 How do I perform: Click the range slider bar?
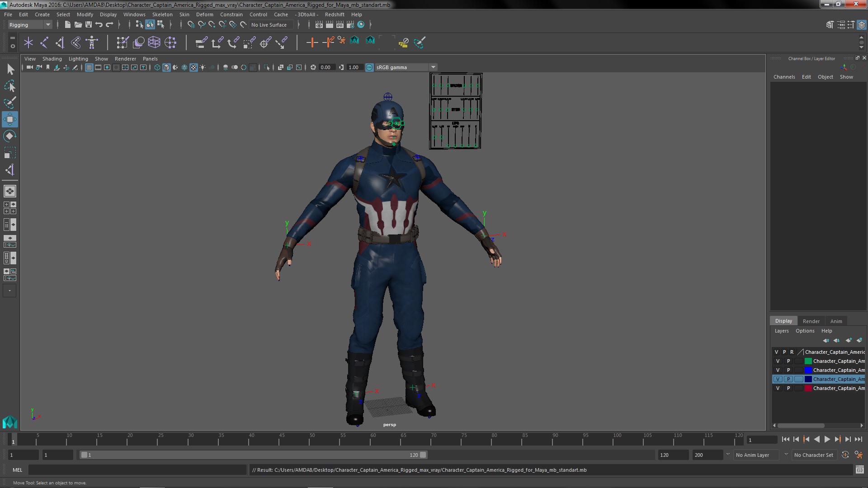253,455
